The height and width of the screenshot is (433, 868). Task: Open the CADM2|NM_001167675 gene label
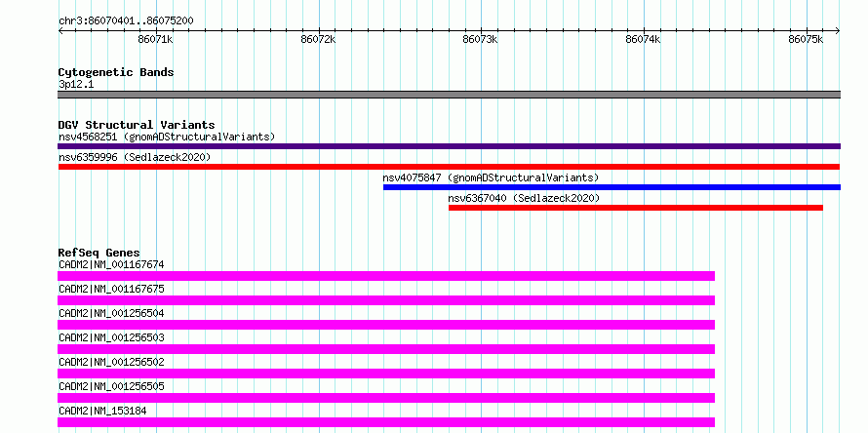[x=111, y=289]
